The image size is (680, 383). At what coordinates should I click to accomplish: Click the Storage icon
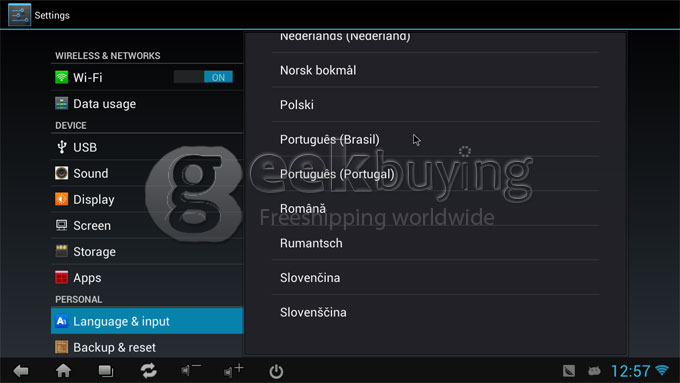[61, 251]
